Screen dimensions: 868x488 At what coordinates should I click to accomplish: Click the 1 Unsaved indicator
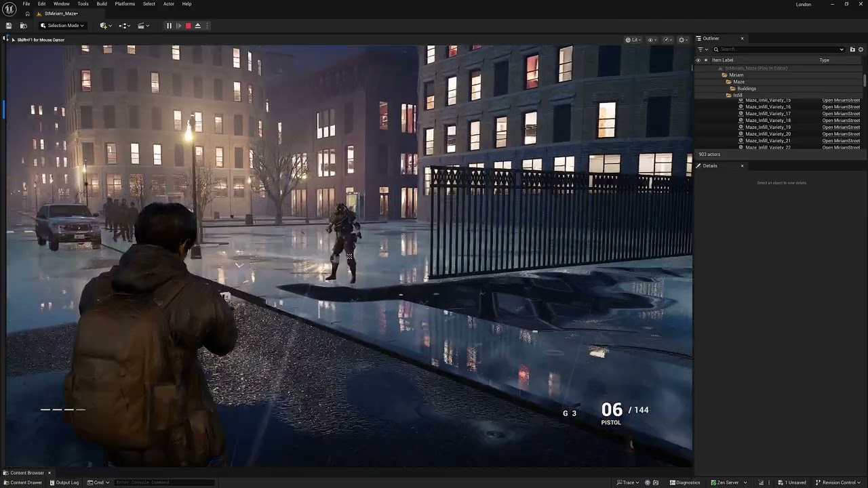tap(792, 483)
